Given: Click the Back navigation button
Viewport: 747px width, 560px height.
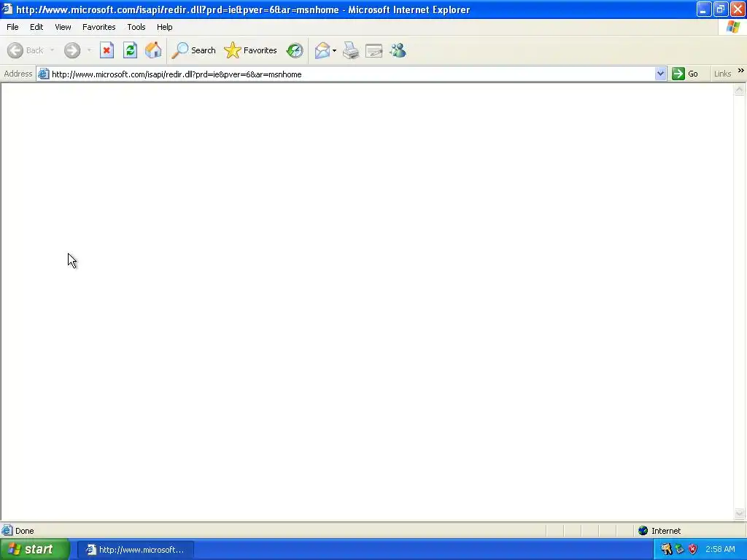Looking at the screenshot, I should click(26, 50).
